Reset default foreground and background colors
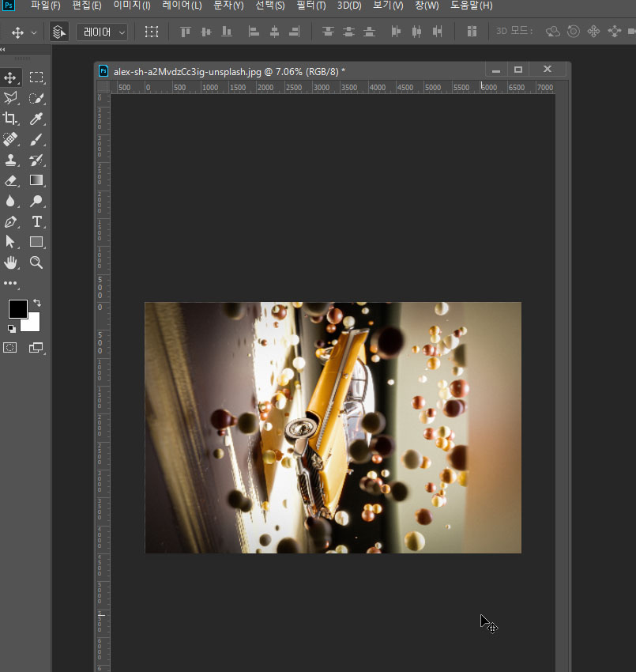Screen dimensions: 636x672 [12, 329]
